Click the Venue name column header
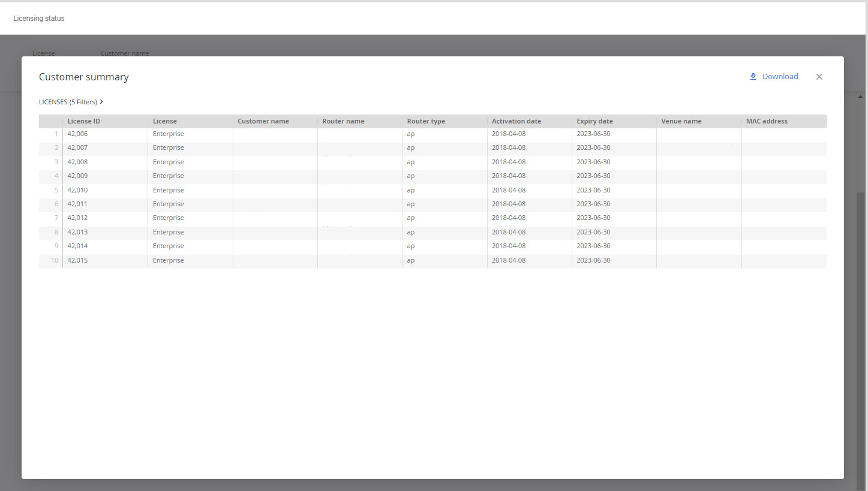This screenshot has width=868, height=491. 681,121
